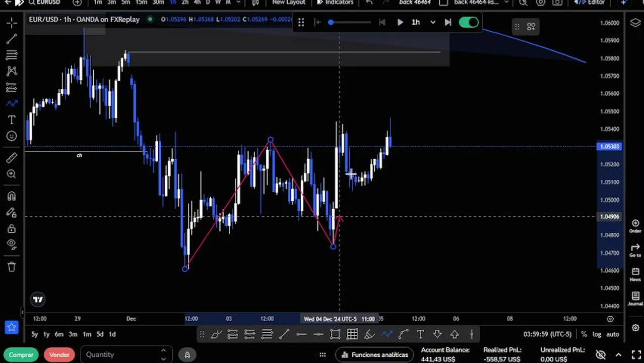Click the Comprar buy button
Image resolution: width=644 pixels, height=363 pixels.
pos(21,355)
